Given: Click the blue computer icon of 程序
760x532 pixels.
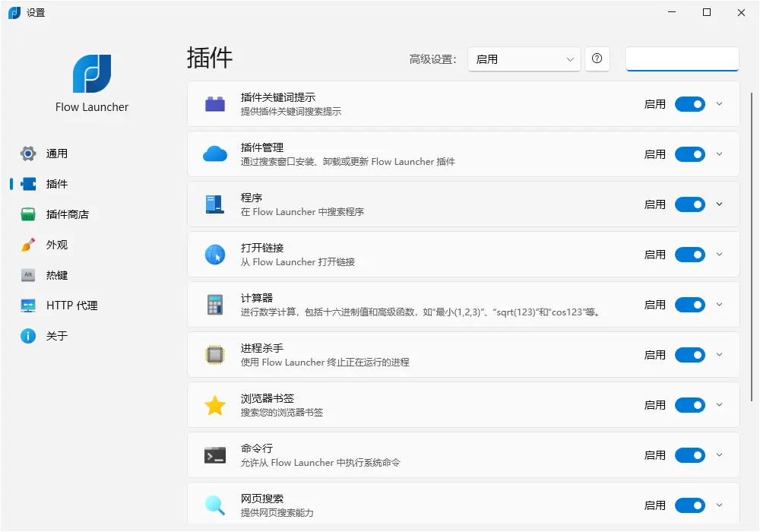Looking at the screenshot, I should [x=215, y=204].
